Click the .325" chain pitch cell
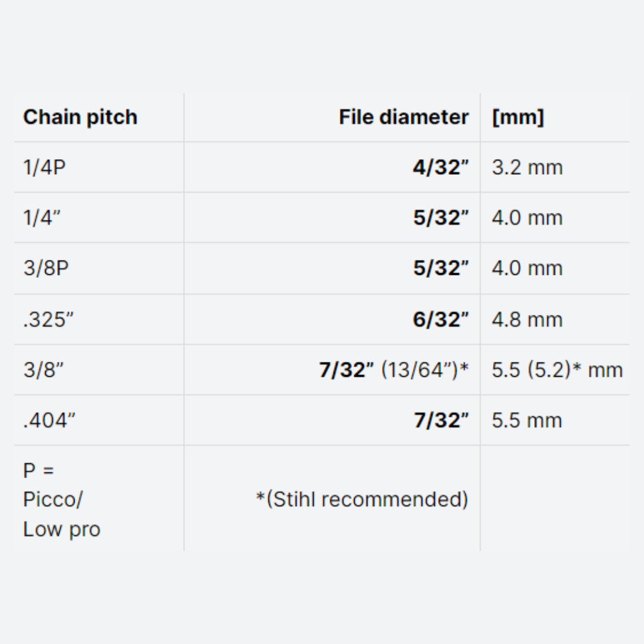The height and width of the screenshot is (644, 644). (48, 320)
